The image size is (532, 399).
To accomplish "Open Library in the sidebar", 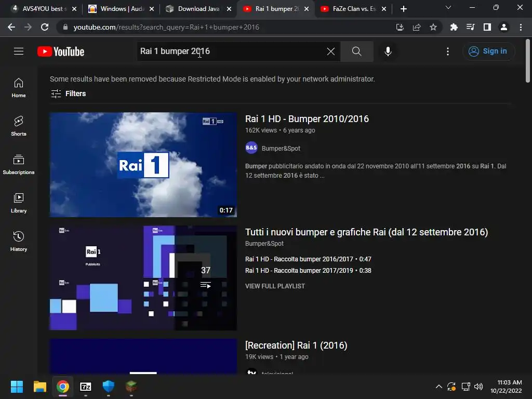I will tap(19, 203).
